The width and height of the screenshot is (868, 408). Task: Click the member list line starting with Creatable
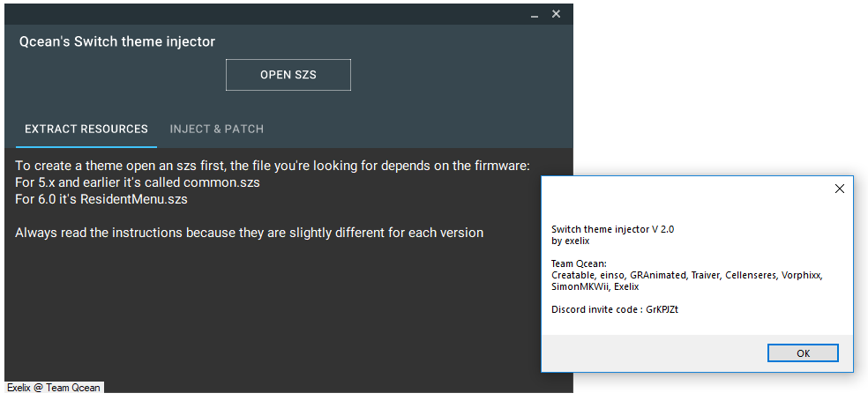click(687, 275)
